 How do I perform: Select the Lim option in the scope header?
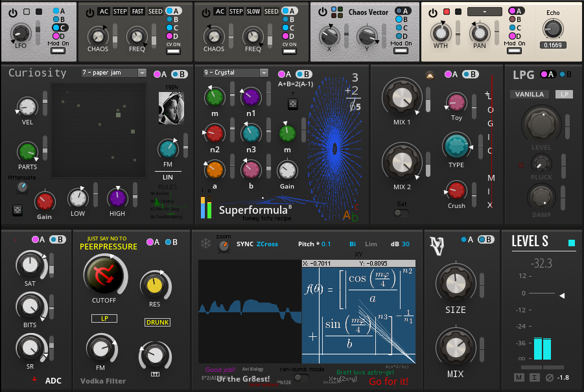click(371, 244)
